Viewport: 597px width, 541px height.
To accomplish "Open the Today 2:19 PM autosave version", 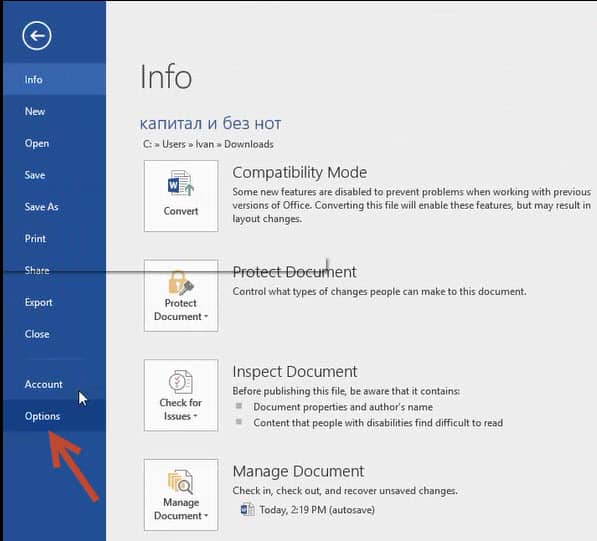I will click(x=317, y=510).
